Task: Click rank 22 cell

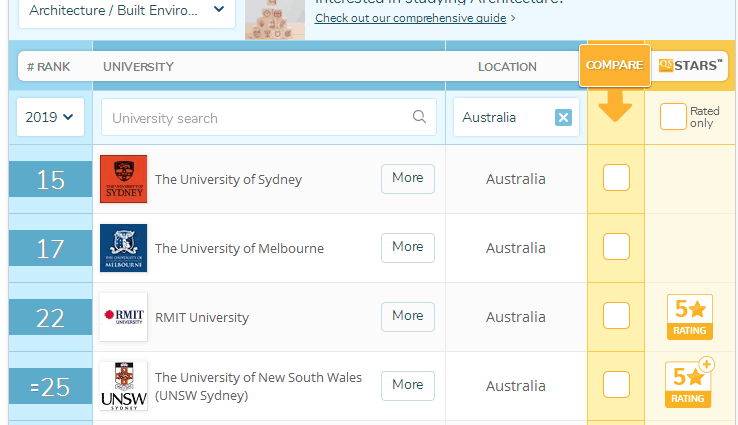Action: click(x=50, y=318)
